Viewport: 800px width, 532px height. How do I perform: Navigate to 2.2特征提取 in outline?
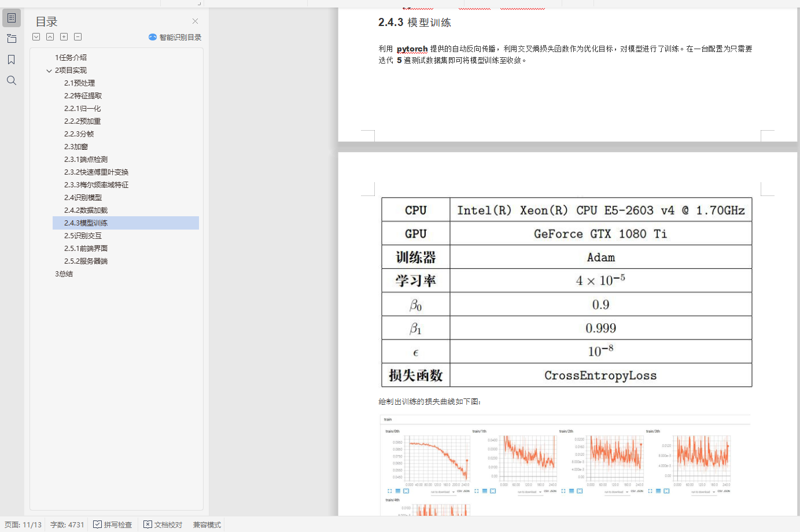click(x=83, y=96)
